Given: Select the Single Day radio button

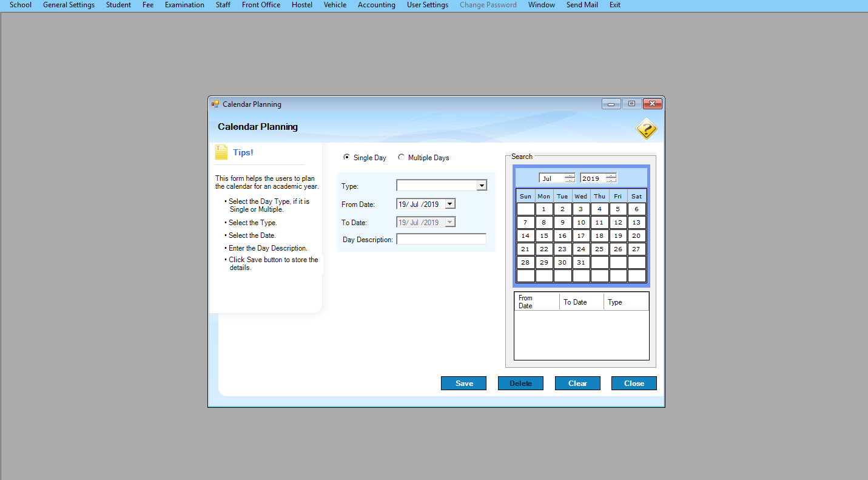Looking at the screenshot, I should pyautogui.click(x=346, y=157).
